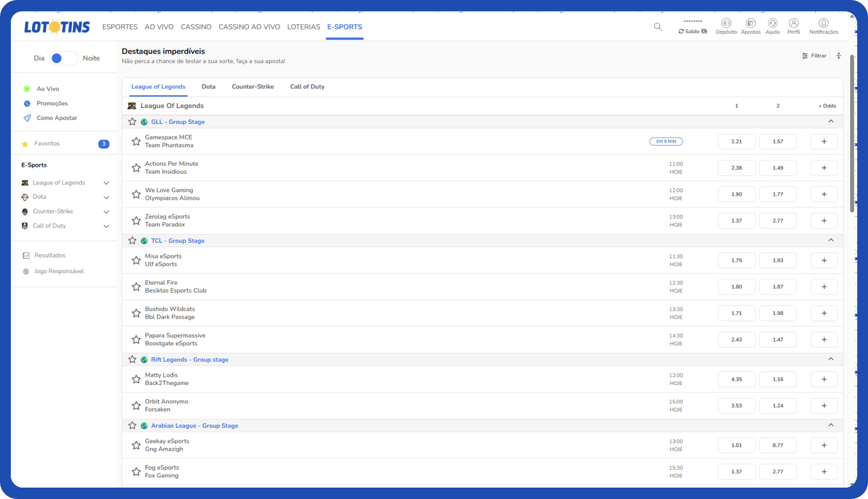The image size is (868, 499).
Task: Click the Lottins logo
Action: click(x=57, y=27)
